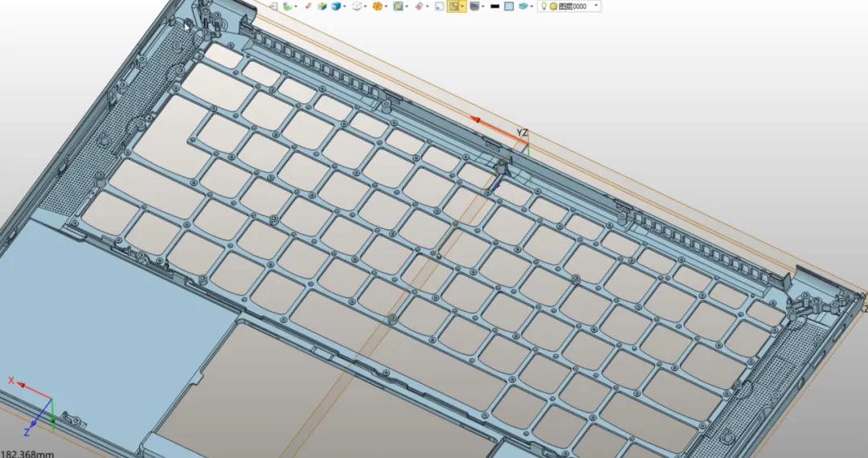Open teal layer stack dropdown arrow
868x458 pixels.
531,6
